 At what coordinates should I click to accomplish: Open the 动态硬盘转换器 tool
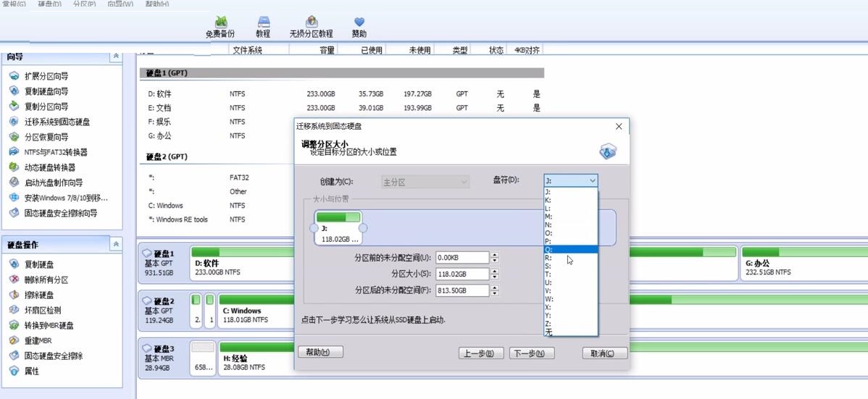[x=50, y=167]
